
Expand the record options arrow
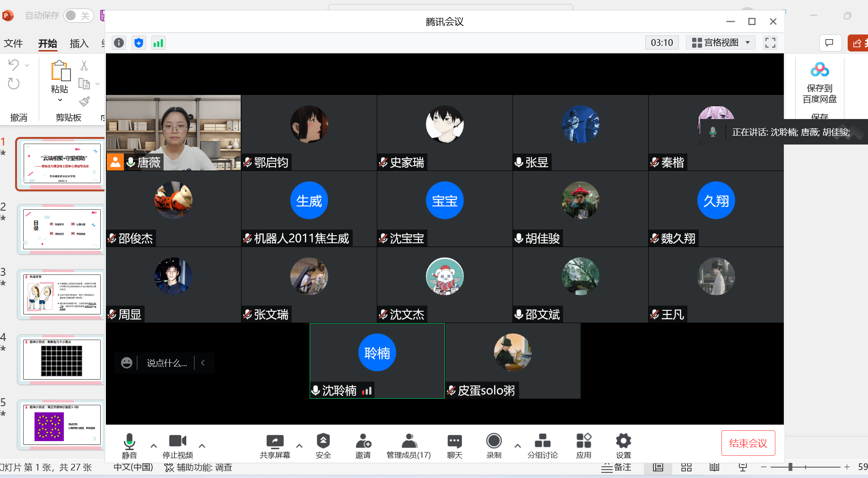[518, 445]
